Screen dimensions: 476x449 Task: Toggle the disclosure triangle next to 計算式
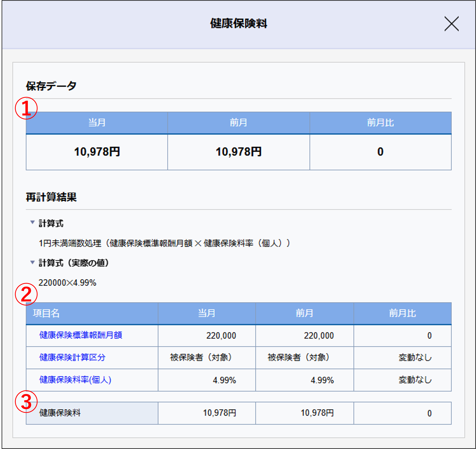pos(33,222)
